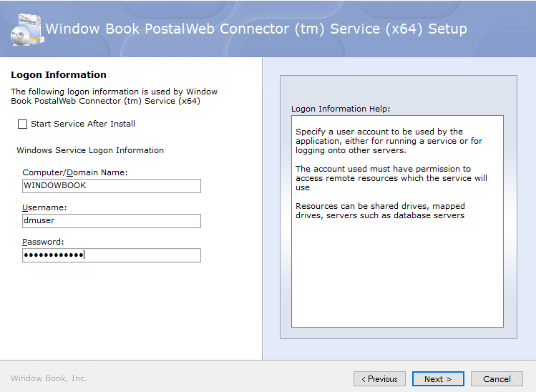Click the installer disc and box icon
Image resolution: width=536 pixels, height=392 pixels.
(x=27, y=30)
